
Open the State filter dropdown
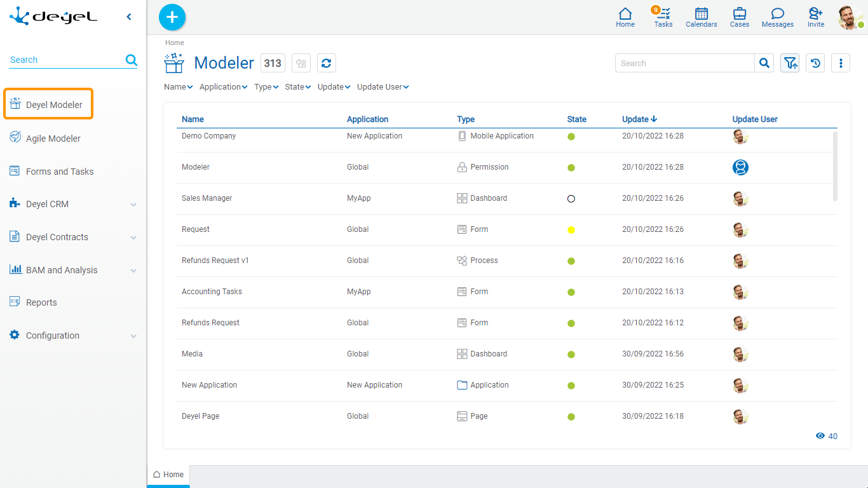297,87
